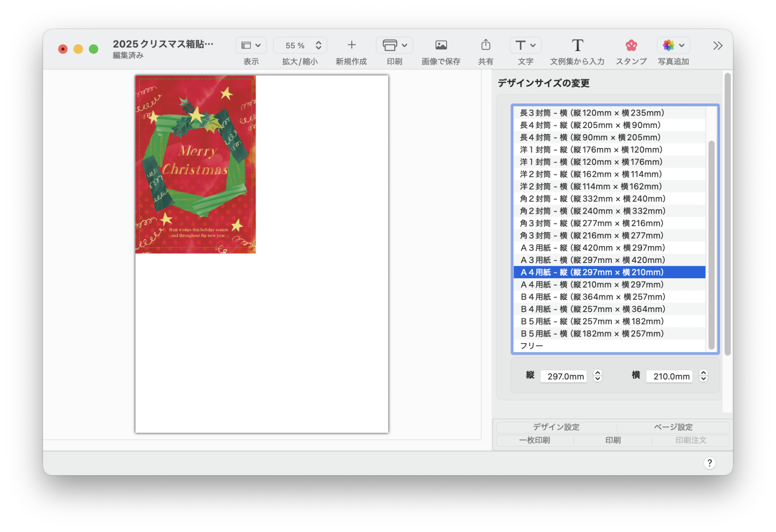The image size is (776, 532).
Task: Select フリー size in the list
Action: (x=531, y=346)
